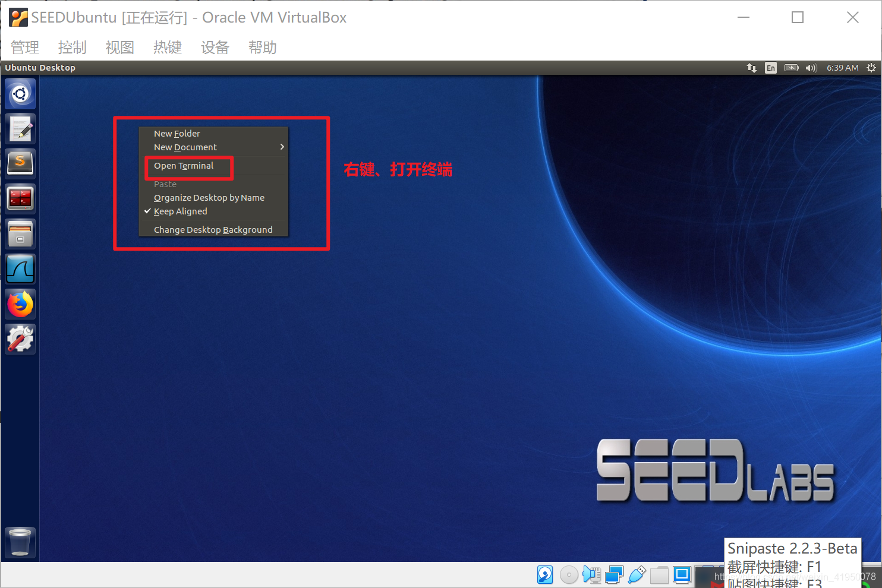Open Ubuntu Dash search from launcher
882x588 pixels.
20,94
